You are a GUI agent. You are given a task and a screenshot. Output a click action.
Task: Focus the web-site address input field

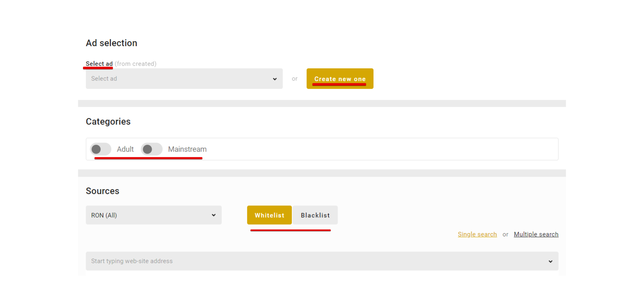coord(312,261)
